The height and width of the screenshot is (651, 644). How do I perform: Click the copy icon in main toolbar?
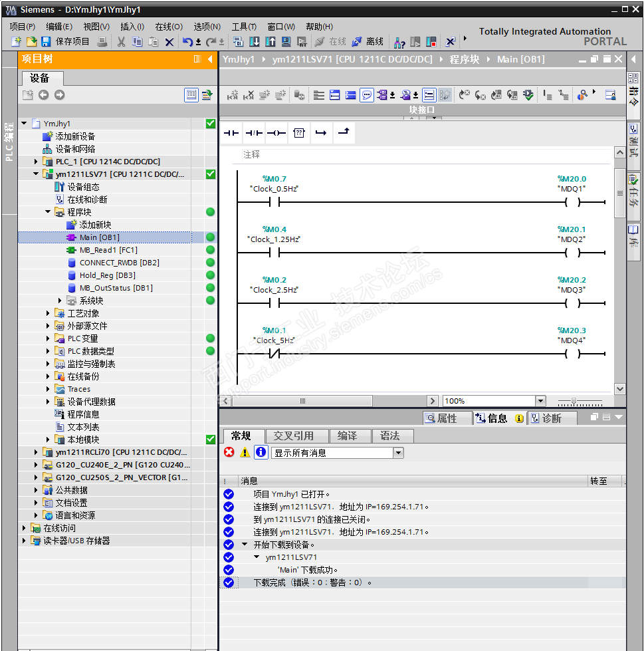(137, 41)
